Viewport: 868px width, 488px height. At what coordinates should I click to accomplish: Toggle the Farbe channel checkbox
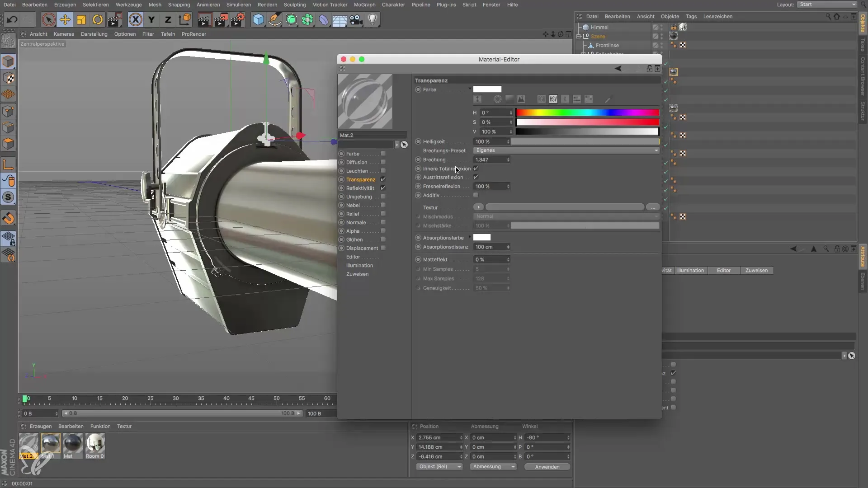pyautogui.click(x=383, y=154)
